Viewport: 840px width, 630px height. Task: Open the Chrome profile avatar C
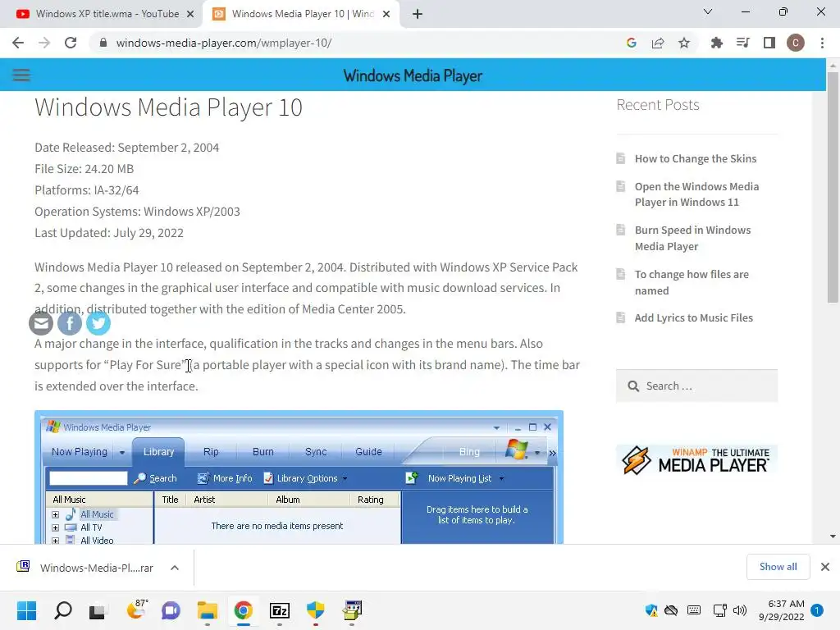click(796, 43)
